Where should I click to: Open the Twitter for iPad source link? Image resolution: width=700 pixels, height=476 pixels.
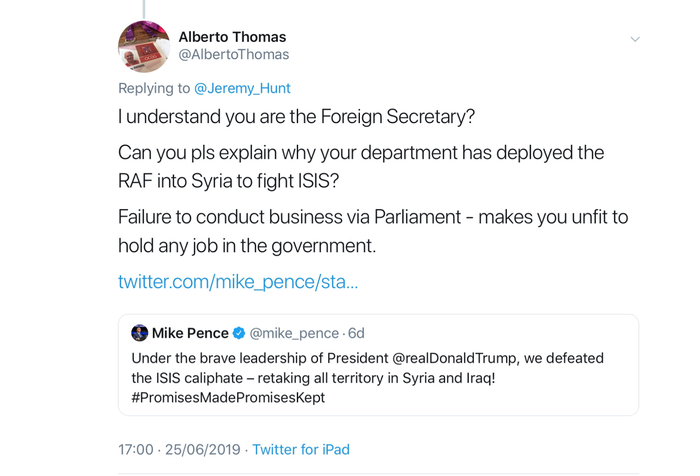click(301, 450)
